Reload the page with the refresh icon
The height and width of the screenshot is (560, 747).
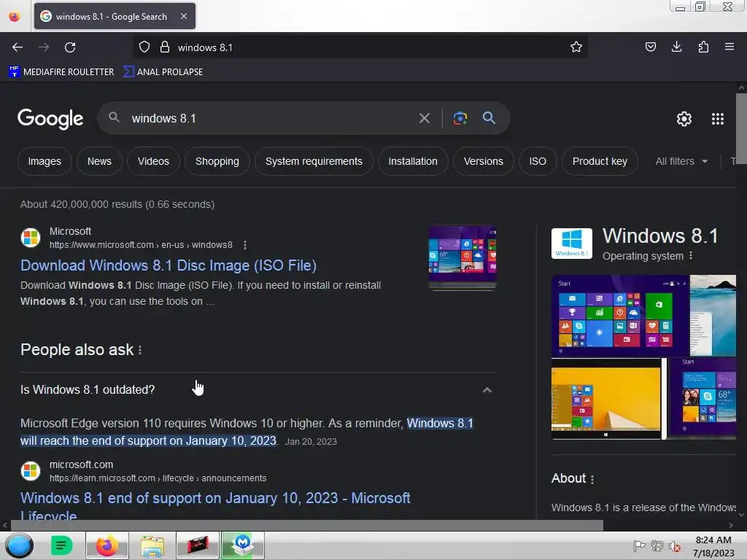(x=70, y=47)
